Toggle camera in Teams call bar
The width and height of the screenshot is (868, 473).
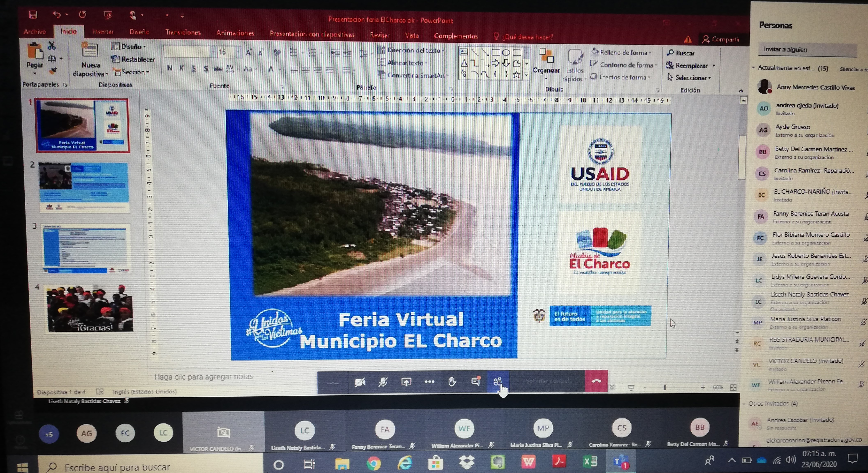(x=360, y=382)
